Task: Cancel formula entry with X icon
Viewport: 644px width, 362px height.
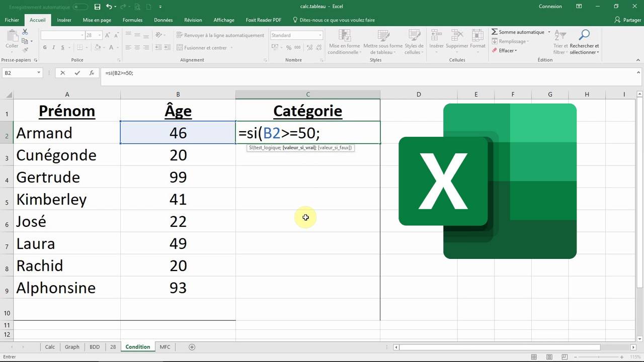Action: click(62, 73)
